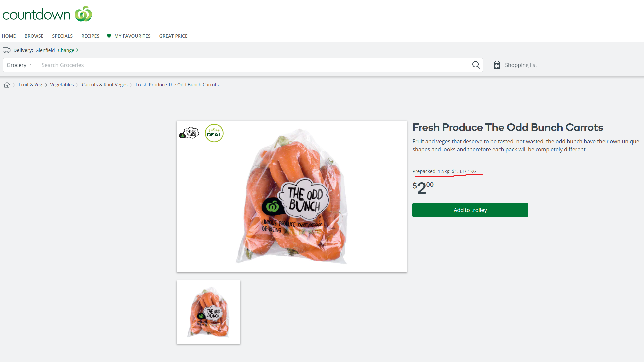Screen dimensions: 644x362
Task: Click Add to trolley button
Action: pyautogui.click(x=470, y=210)
